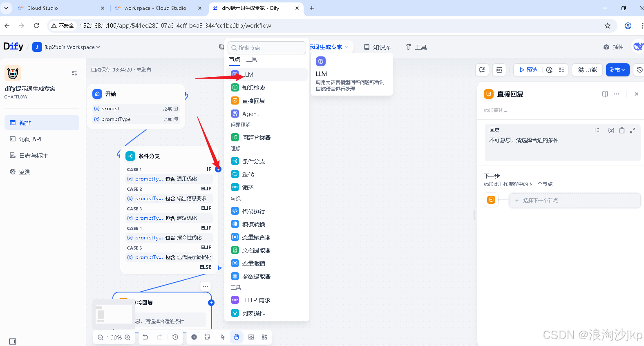Organize nodes with the layout grid icon
Screen dimensions: 644x346
(264, 337)
